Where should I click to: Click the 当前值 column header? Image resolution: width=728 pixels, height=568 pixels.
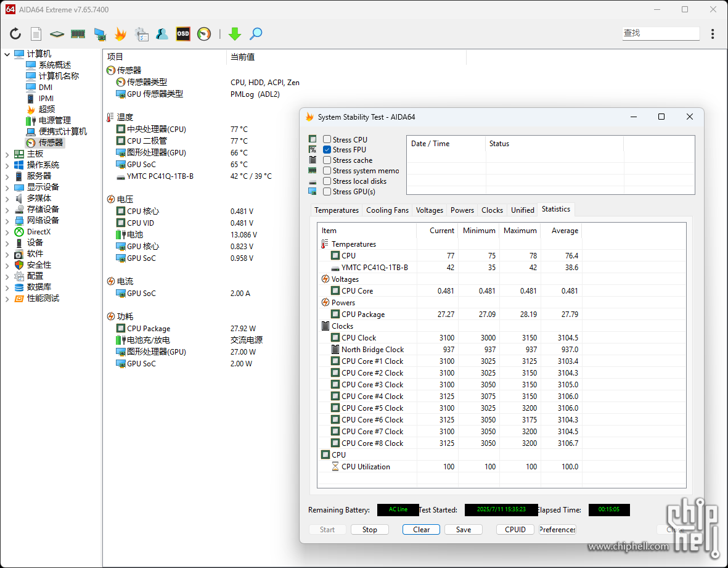click(346, 57)
